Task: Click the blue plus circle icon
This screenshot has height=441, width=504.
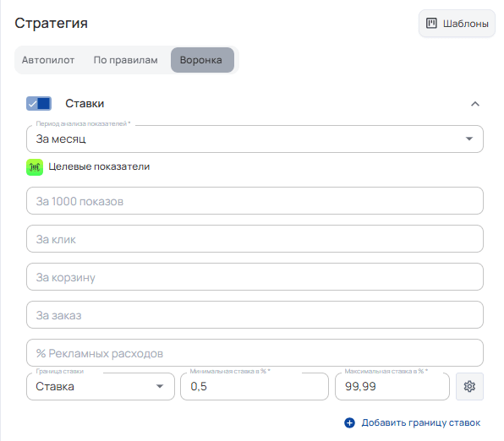Action: click(349, 422)
